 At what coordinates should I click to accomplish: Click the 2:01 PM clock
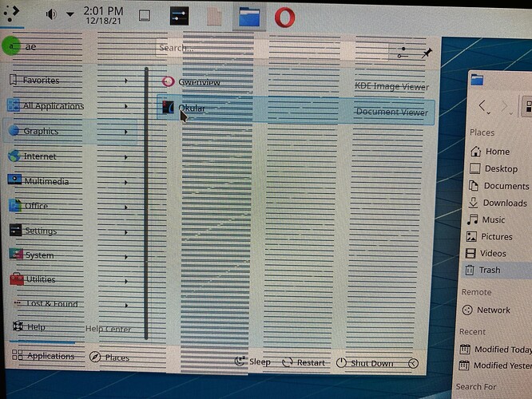click(x=103, y=15)
